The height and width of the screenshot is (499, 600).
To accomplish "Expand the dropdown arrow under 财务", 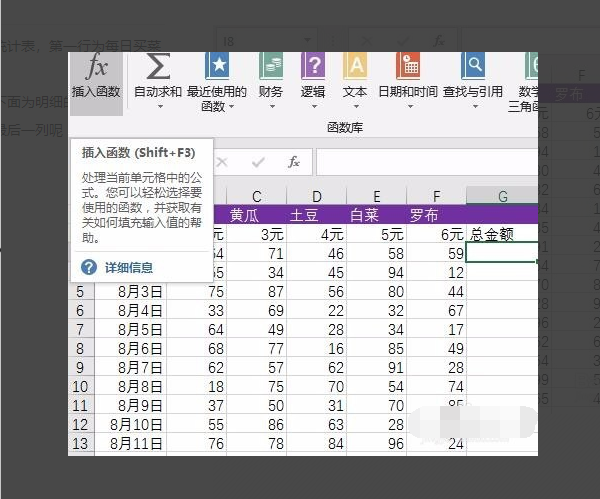I will click(270, 107).
